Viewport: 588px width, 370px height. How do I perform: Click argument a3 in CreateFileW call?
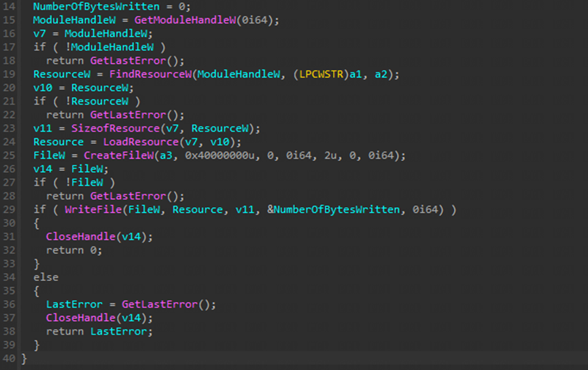tap(166, 155)
